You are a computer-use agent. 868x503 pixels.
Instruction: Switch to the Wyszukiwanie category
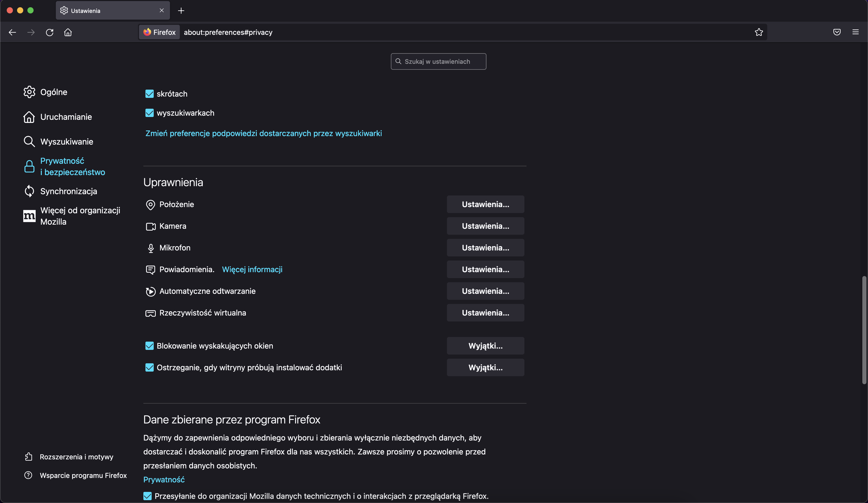(x=66, y=142)
